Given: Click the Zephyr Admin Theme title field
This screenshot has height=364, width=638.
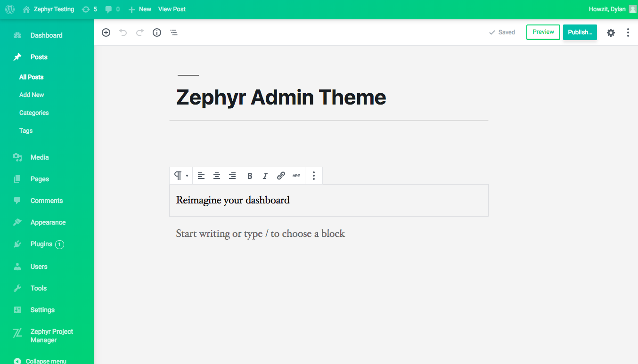Looking at the screenshot, I should [281, 97].
